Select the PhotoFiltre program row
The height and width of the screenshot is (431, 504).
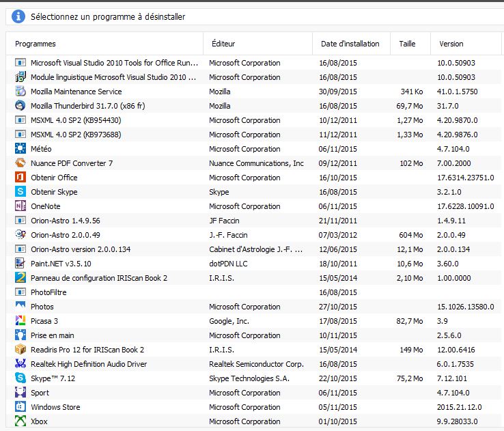254,292
